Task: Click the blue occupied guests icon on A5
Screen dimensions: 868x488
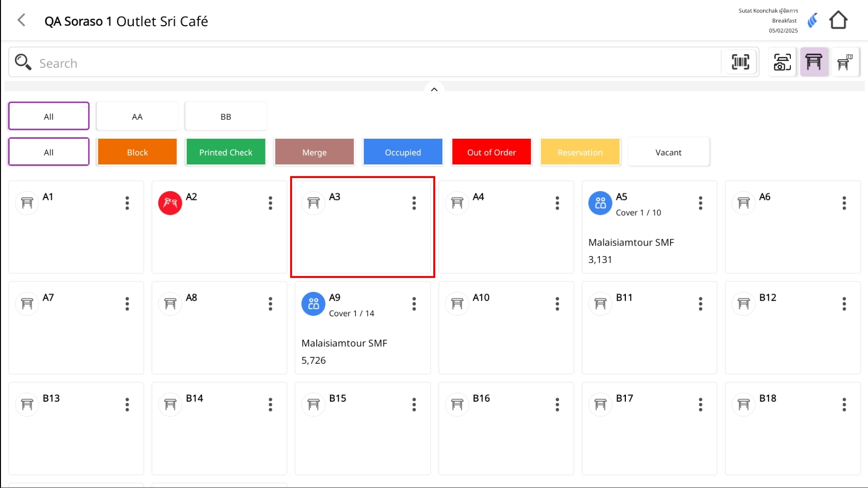Action: 600,203
